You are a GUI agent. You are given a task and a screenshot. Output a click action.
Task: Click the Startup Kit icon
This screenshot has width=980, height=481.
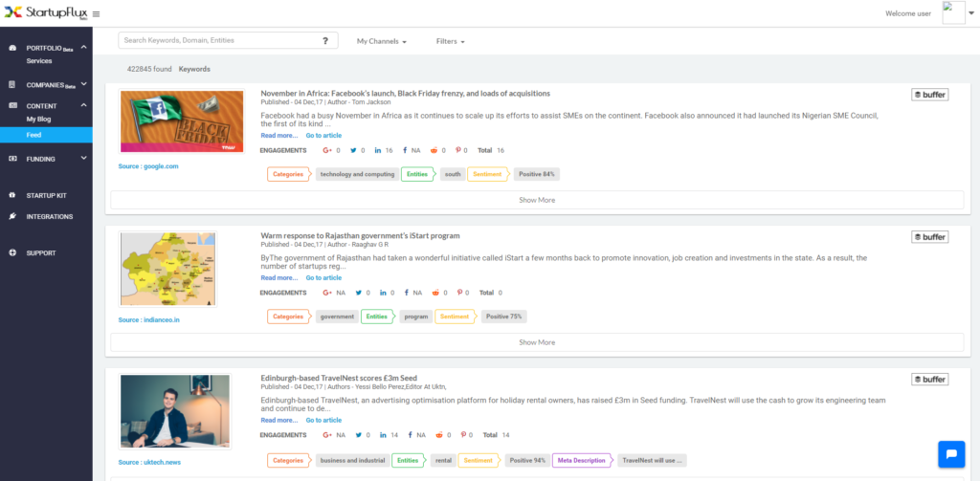pos(12,195)
